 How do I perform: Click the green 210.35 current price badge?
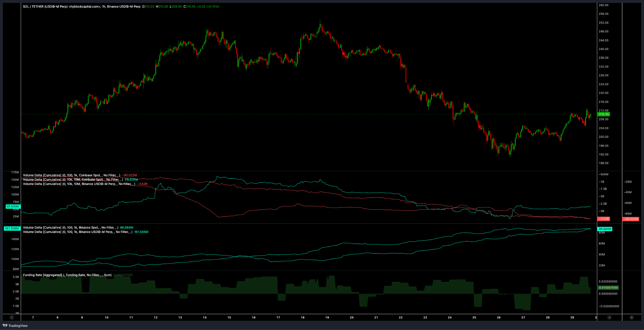pos(604,114)
